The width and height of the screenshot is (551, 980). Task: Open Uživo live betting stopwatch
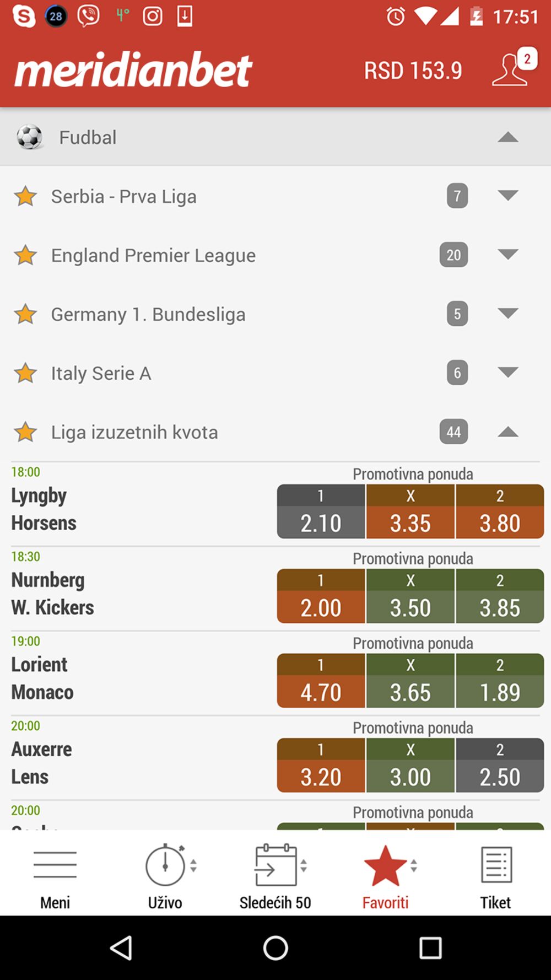[165, 876]
